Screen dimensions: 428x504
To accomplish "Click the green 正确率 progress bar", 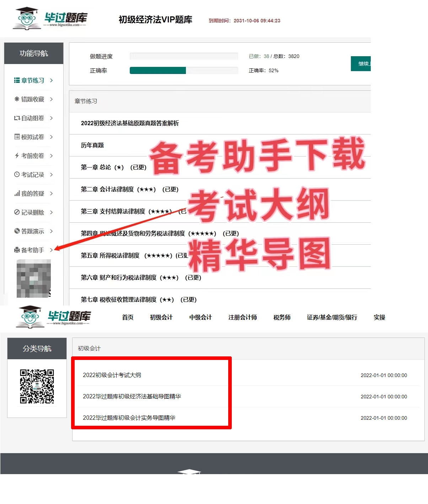I will (x=158, y=70).
